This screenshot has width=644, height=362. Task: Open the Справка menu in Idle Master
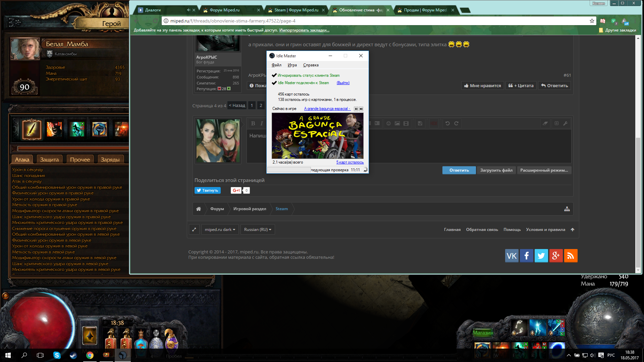(311, 65)
